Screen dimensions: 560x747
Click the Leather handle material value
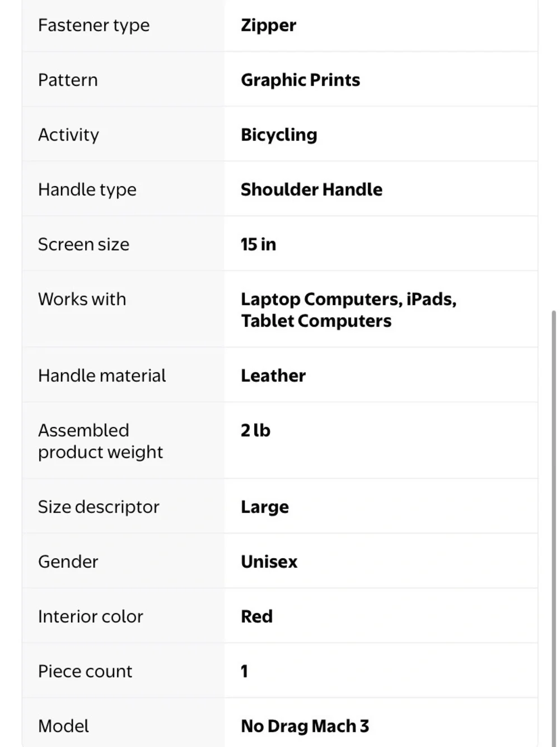273,375
